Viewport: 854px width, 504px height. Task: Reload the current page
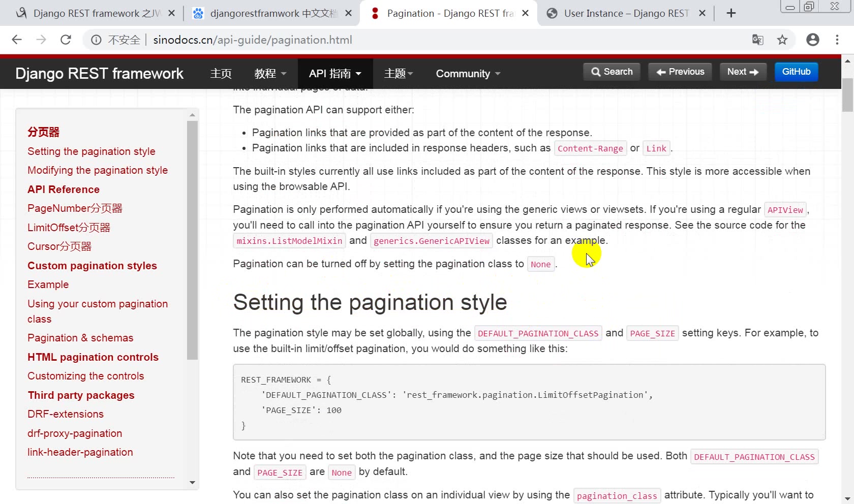[66, 40]
